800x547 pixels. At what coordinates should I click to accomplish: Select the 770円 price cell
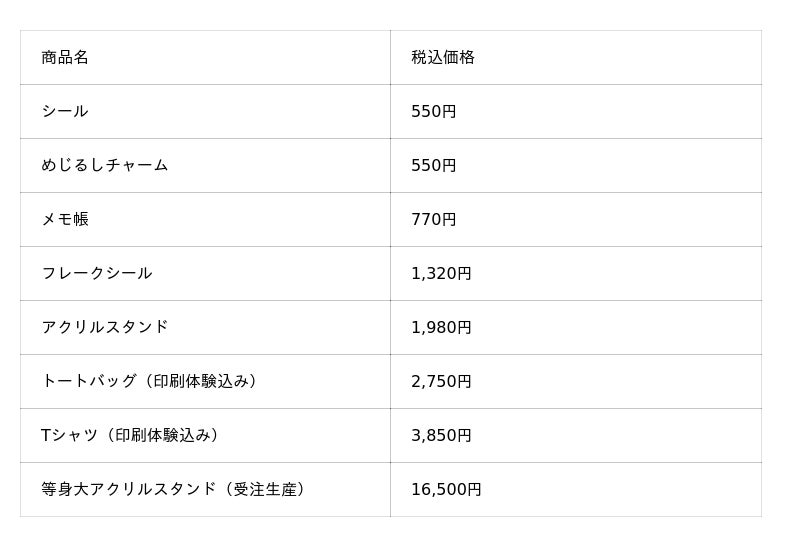click(576, 219)
